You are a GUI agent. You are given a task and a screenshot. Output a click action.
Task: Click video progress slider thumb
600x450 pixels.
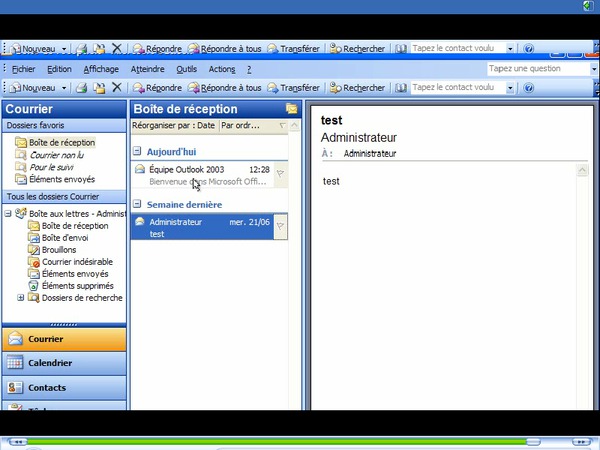click(533, 442)
